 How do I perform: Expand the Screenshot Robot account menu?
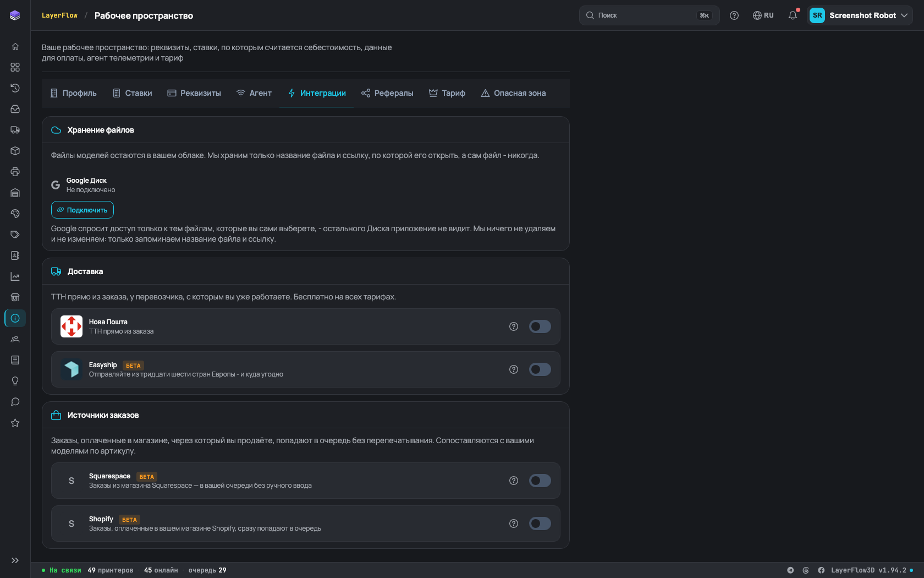tap(860, 15)
